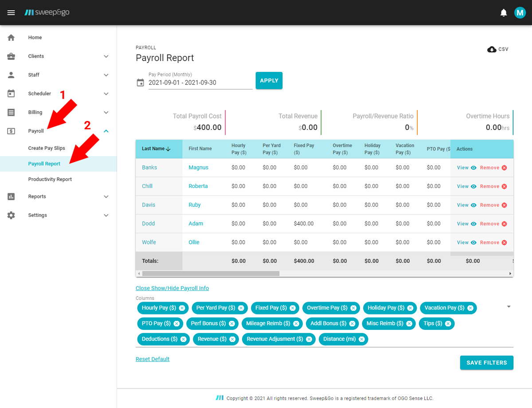
Task: Remove the Hourly Pay ($) column chip
Action: (x=182, y=308)
